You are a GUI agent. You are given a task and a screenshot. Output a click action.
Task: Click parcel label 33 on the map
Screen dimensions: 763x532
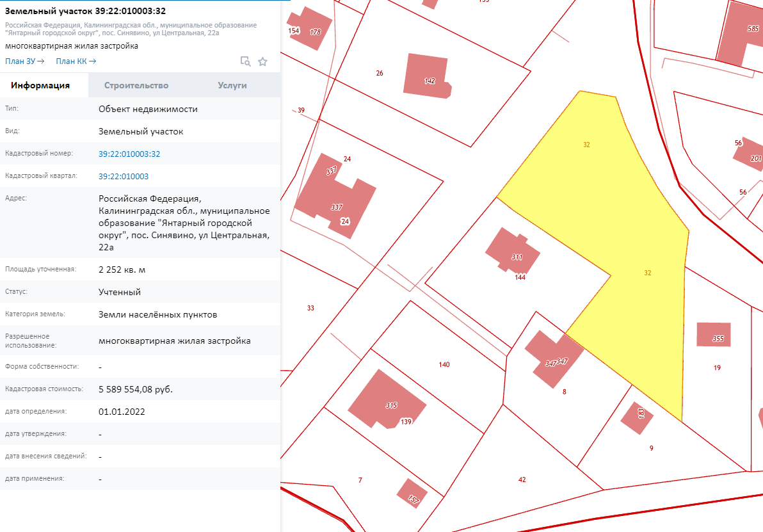tap(310, 308)
